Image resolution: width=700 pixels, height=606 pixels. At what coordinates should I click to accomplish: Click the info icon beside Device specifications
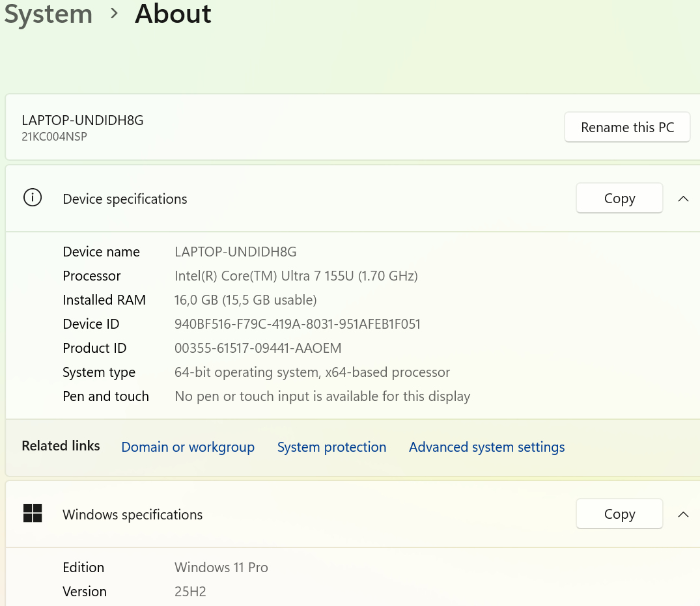click(33, 198)
